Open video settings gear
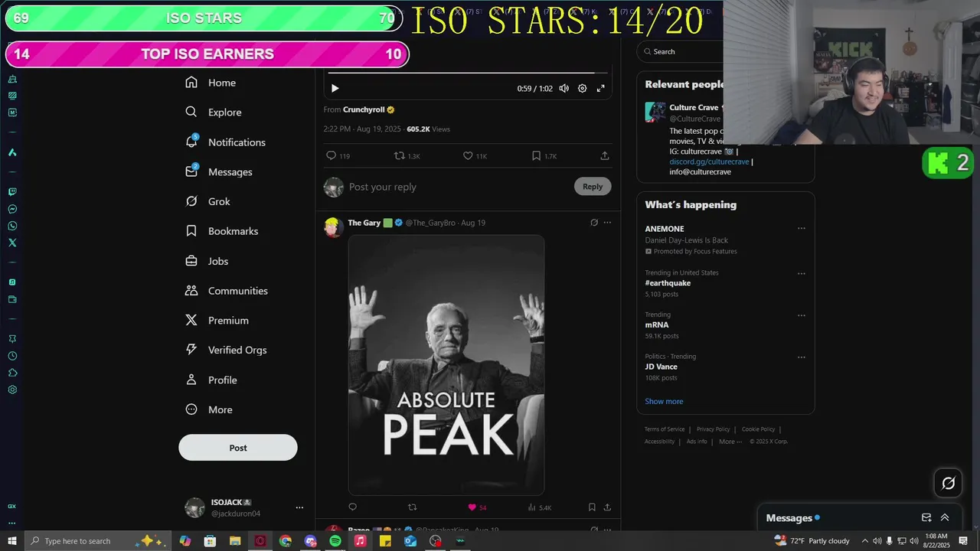 click(x=583, y=89)
